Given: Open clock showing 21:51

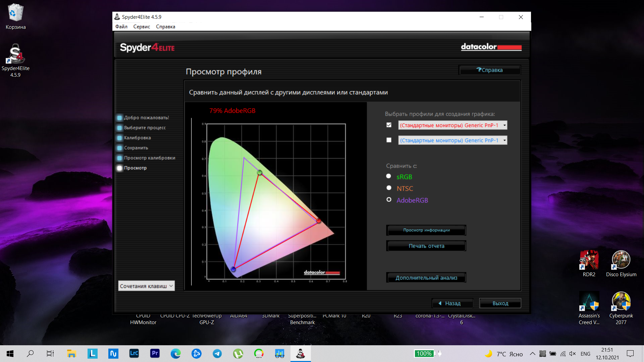Looking at the screenshot, I should click(x=607, y=354).
